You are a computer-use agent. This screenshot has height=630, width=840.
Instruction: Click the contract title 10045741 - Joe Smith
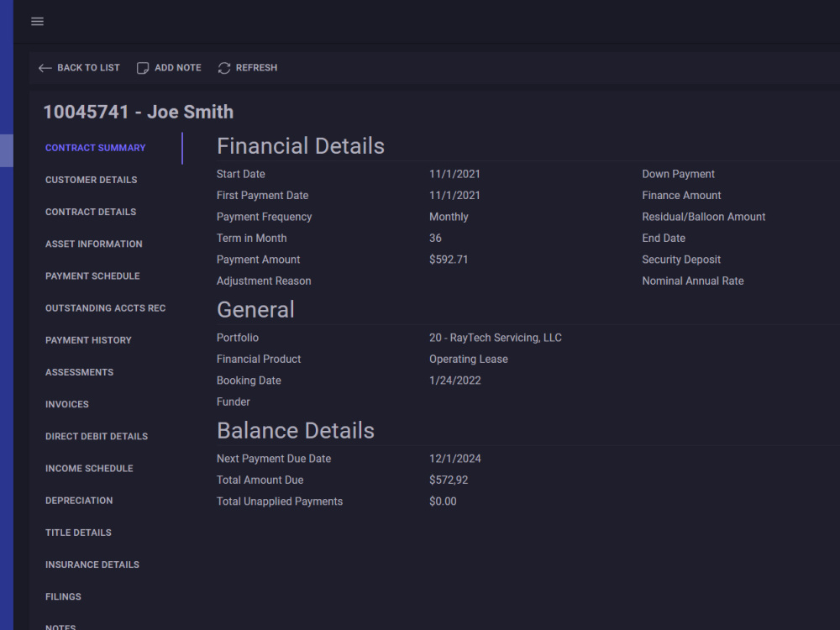click(x=139, y=112)
